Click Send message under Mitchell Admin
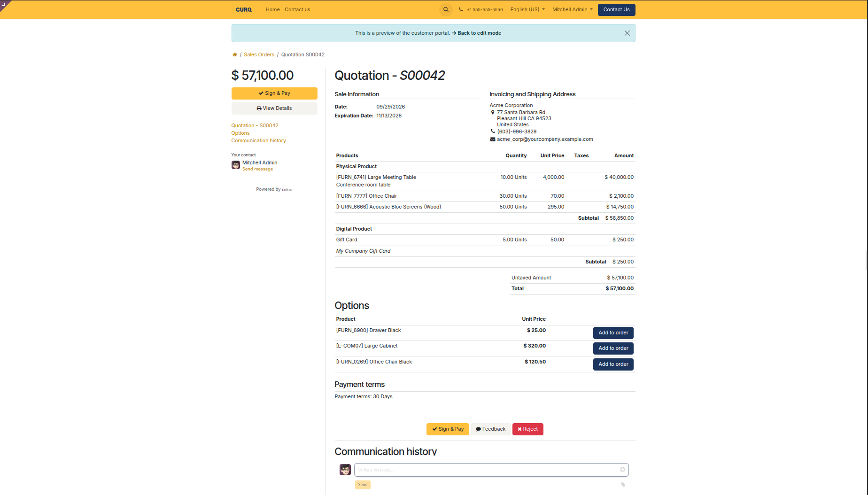 257,169
